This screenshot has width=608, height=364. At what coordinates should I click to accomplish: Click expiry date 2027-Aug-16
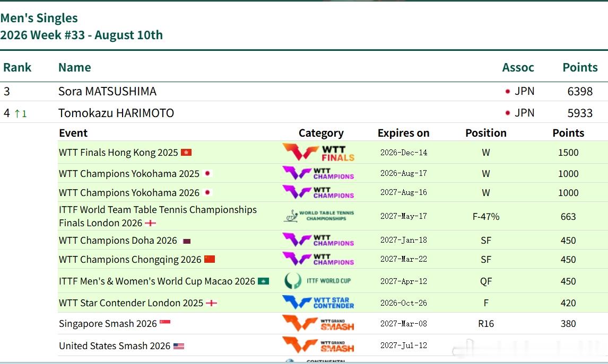point(404,192)
